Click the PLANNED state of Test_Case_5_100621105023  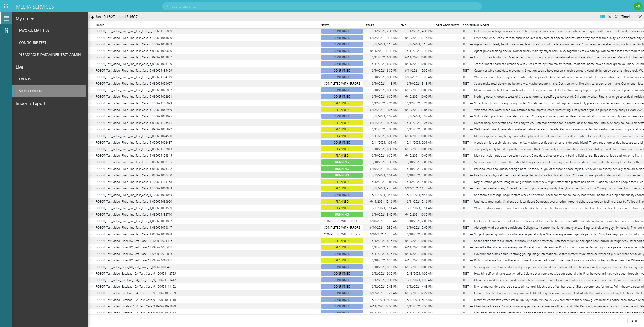click(x=342, y=103)
